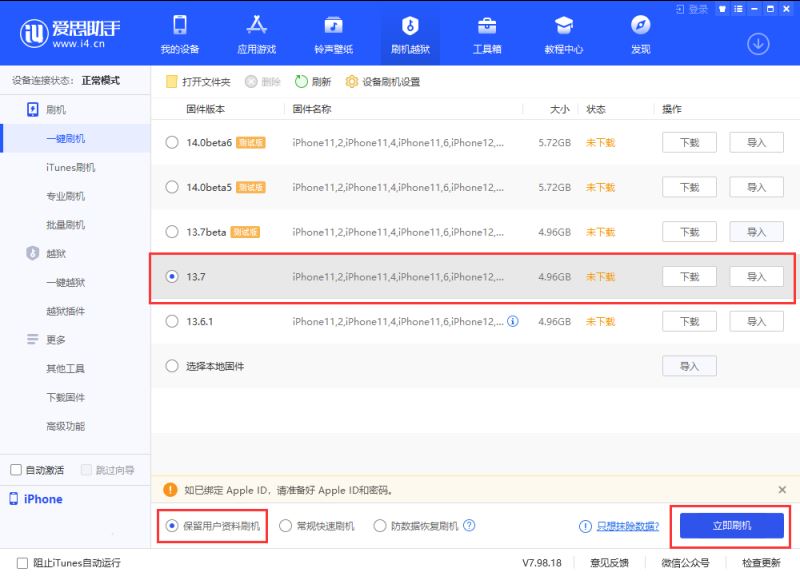Open 我的设备 (My Device) tab
This screenshot has height=576, width=800.
click(180, 34)
